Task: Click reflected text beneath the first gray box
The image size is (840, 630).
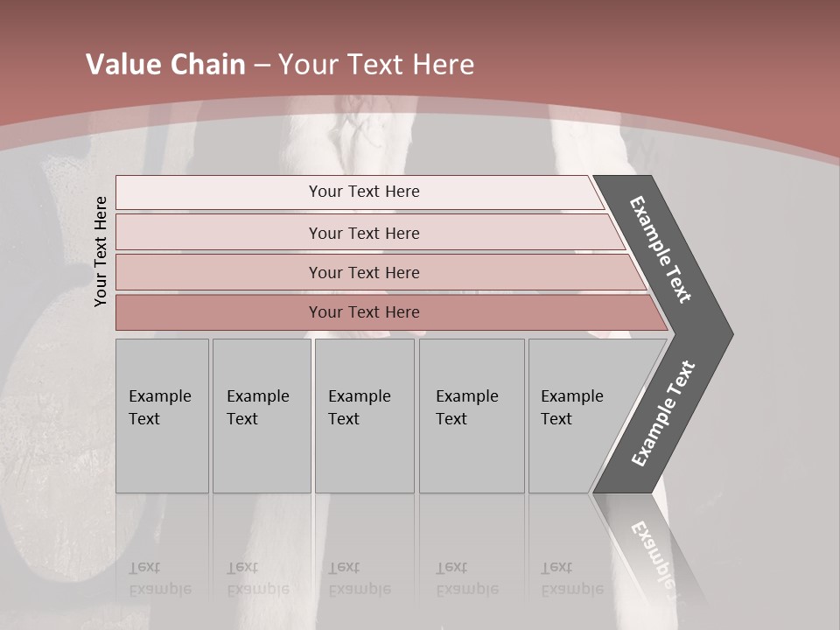Action: pyautogui.click(x=159, y=579)
